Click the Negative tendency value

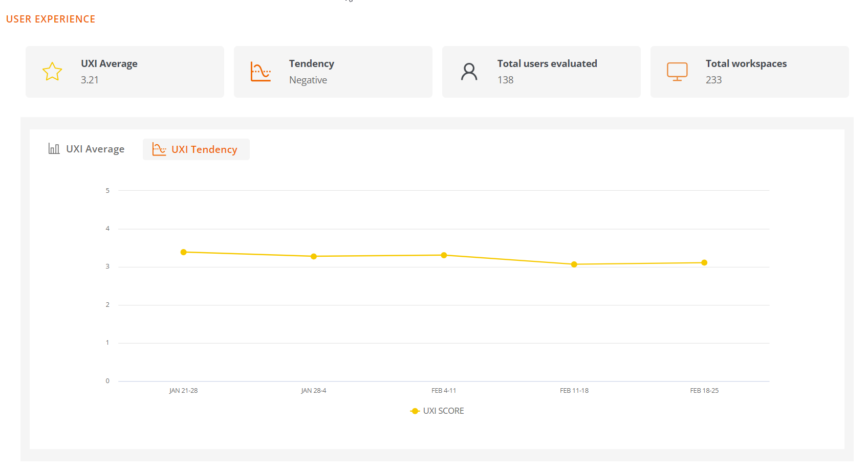308,80
